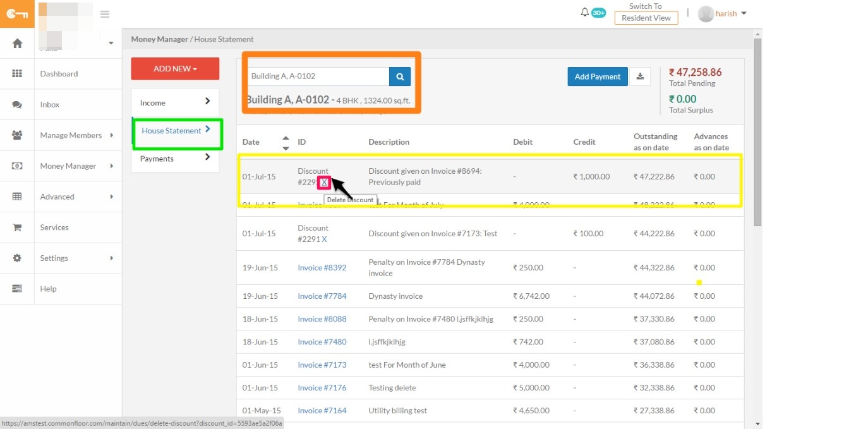The width and height of the screenshot is (868, 429).
Task: Click the 'Testing delete' description
Action: (392, 388)
